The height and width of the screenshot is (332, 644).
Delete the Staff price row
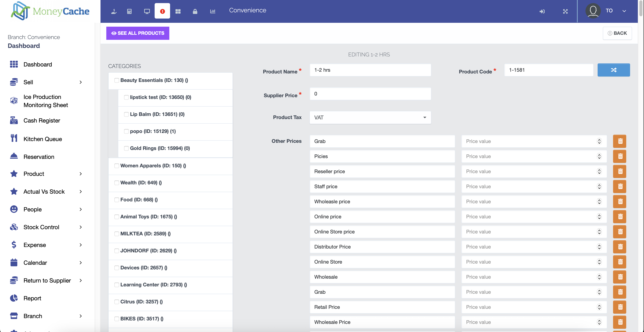pos(619,186)
